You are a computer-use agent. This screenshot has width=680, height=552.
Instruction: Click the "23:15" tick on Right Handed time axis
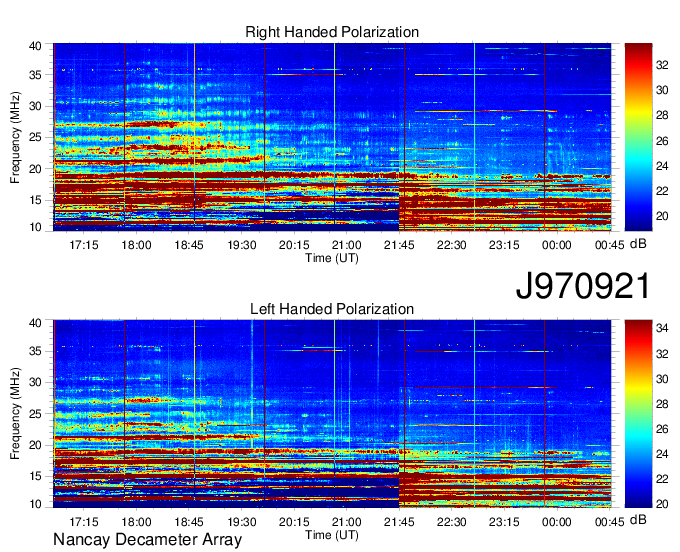pos(504,245)
